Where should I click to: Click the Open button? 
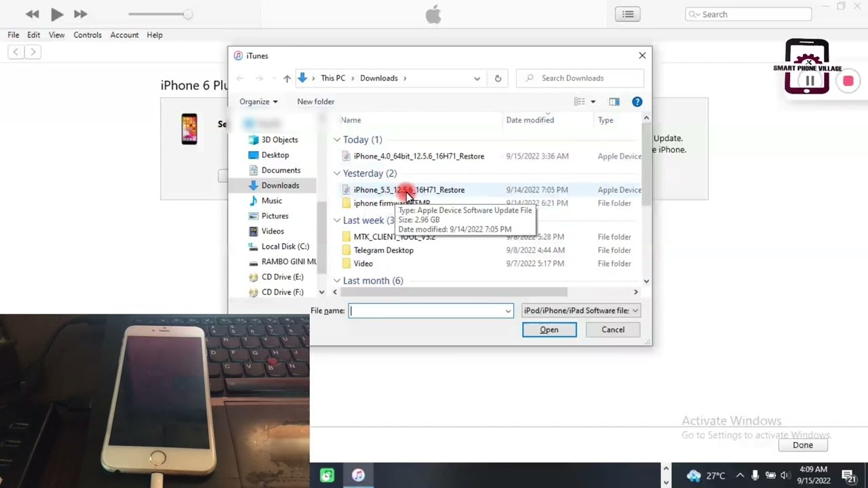(x=549, y=329)
